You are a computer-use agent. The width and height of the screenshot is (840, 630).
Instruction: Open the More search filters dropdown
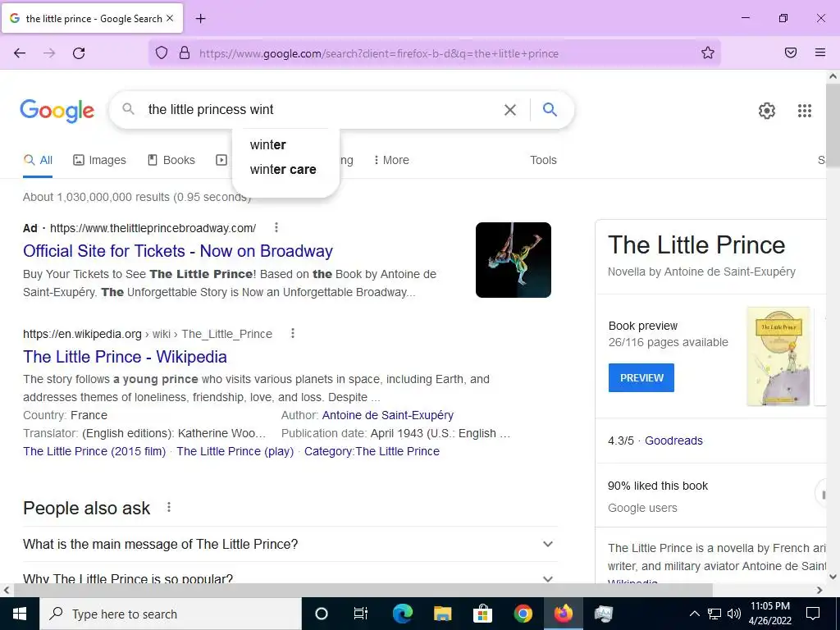pos(391,160)
